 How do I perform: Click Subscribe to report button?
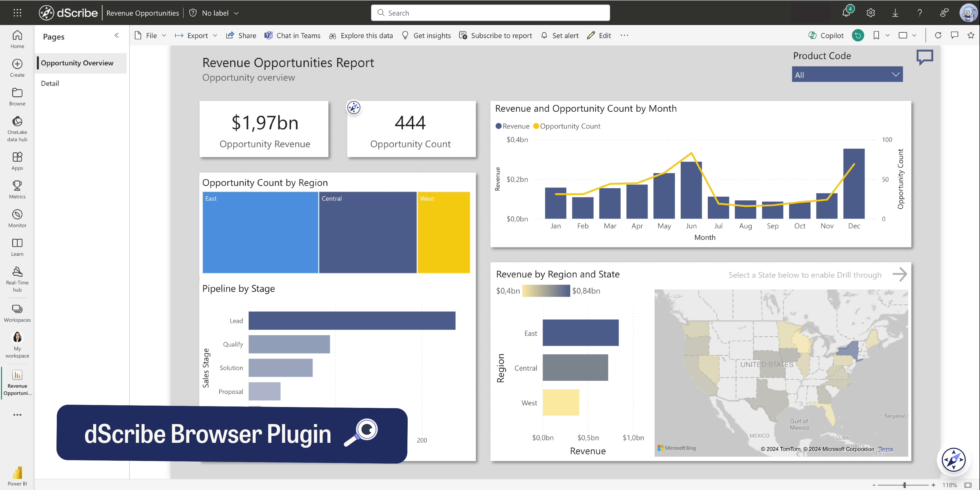point(496,36)
